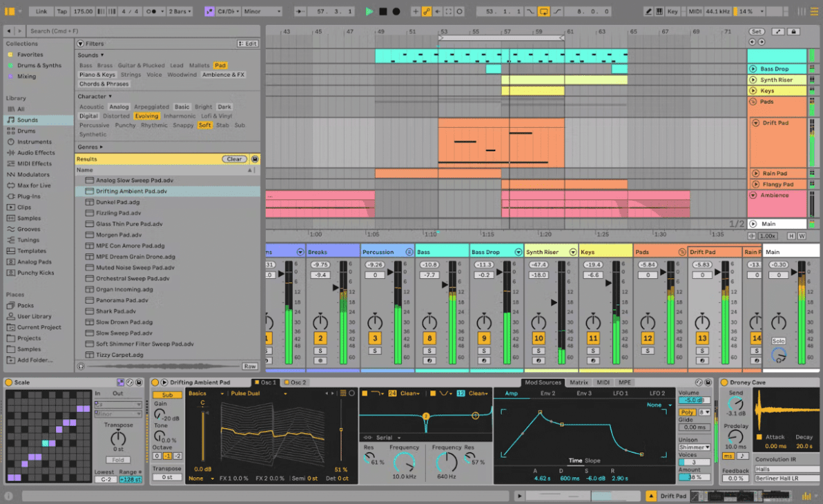Click the hot-swap icon in Results header
The height and width of the screenshot is (504, 823).
click(254, 159)
